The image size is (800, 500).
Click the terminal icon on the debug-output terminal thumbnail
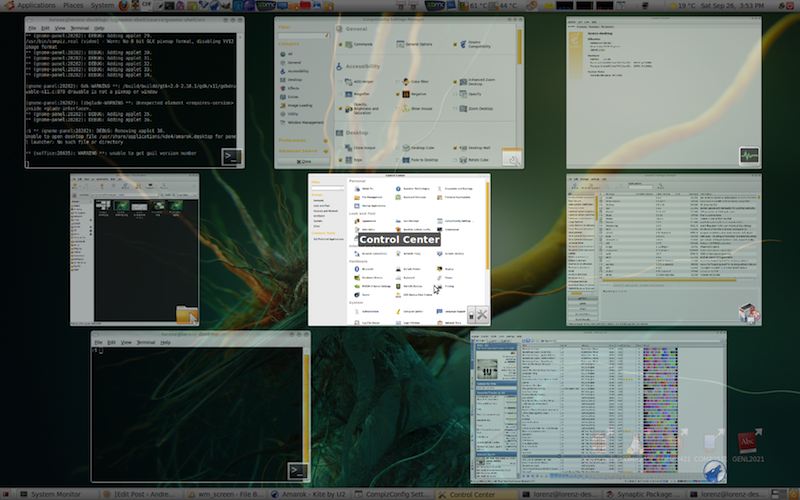click(231, 156)
